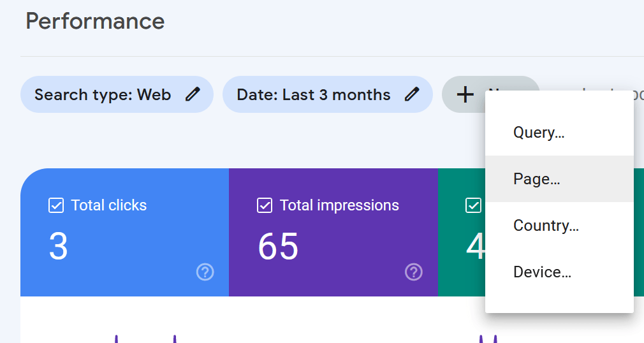
Task: Click the Performance page heading
Action: click(95, 21)
